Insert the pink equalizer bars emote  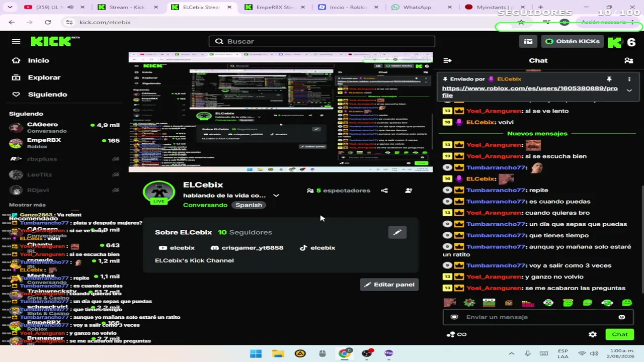pos(528,303)
